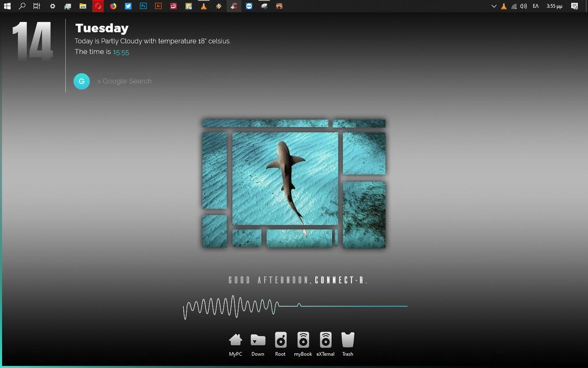Click the Partly Cloudy weather line
Screen dimensions: 588x368
[x=152, y=41]
